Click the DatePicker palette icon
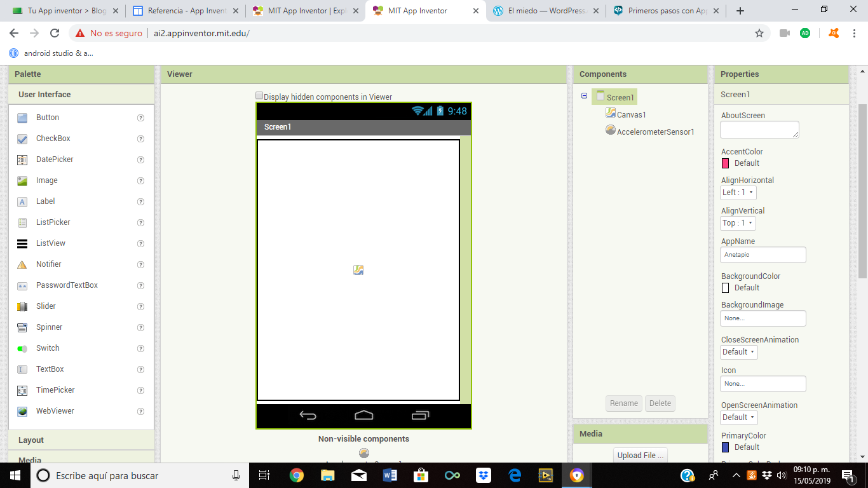868x488 pixels. pyautogui.click(x=22, y=159)
